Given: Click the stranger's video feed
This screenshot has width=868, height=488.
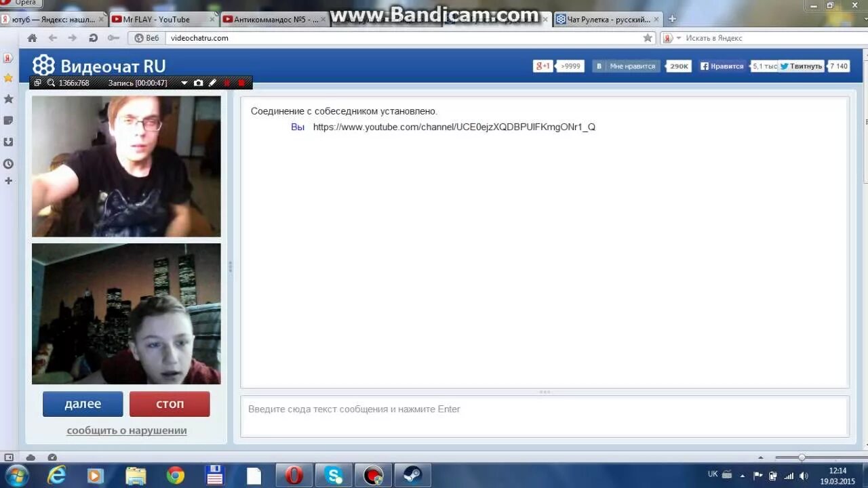Looking at the screenshot, I should pos(126,166).
